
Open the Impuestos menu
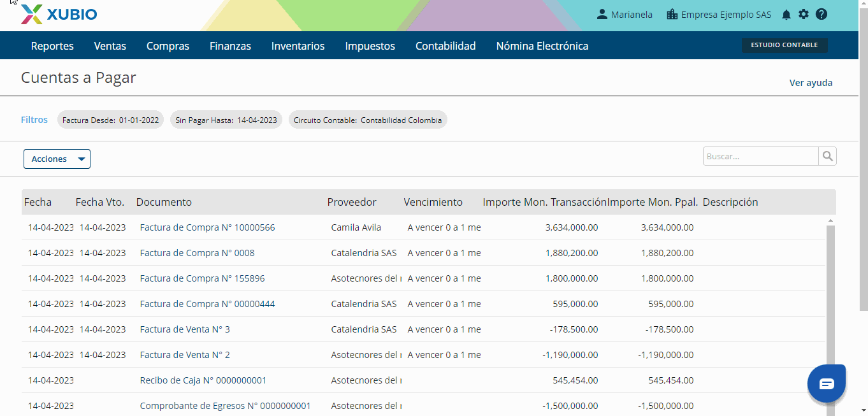tap(370, 46)
